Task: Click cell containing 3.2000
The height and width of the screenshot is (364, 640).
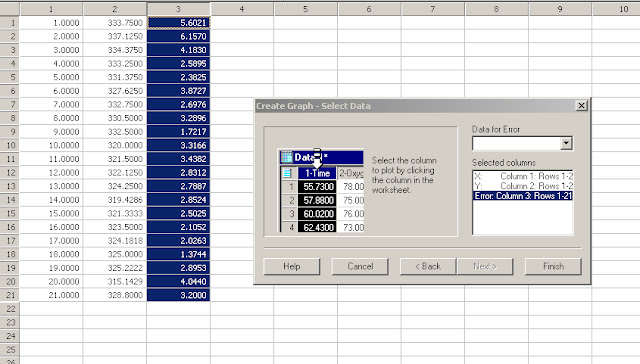Action: tap(178, 295)
